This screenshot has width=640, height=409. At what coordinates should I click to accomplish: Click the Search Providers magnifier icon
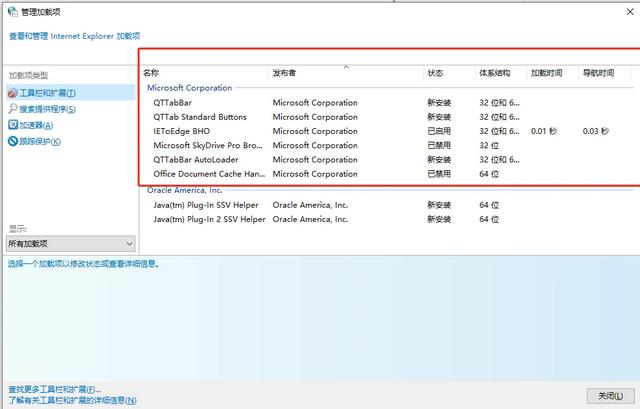[13, 109]
